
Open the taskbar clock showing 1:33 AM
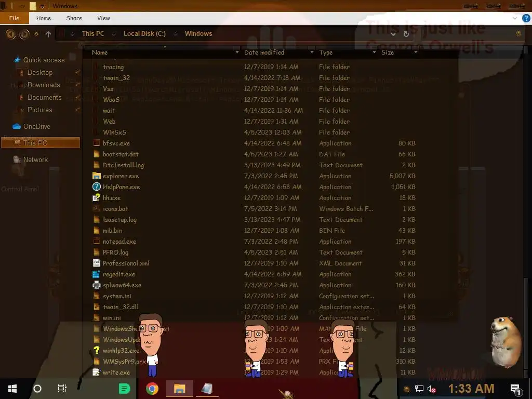(471, 389)
